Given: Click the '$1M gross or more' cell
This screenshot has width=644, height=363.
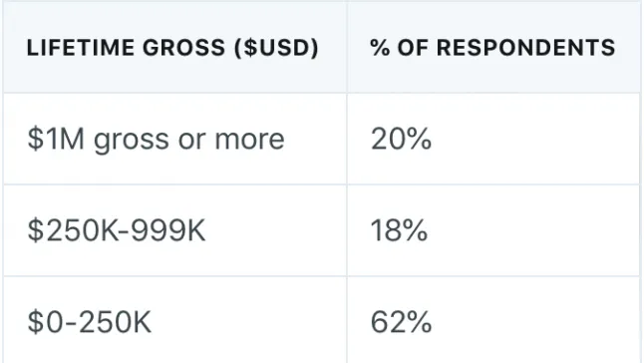Looking at the screenshot, I should coord(175,139).
